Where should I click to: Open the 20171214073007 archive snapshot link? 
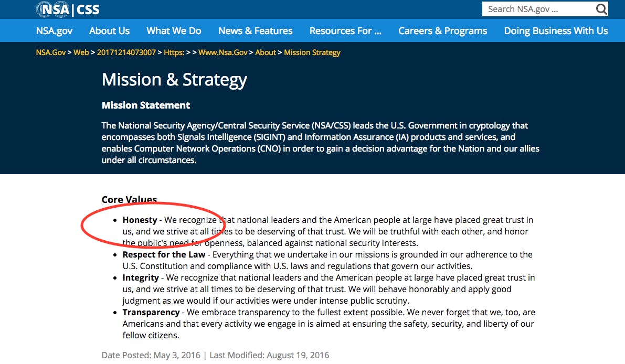(126, 52)
